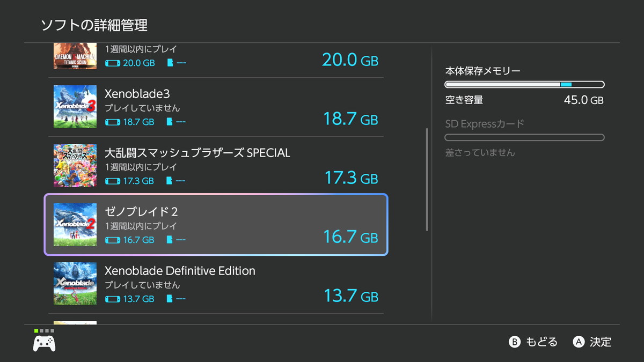Select 大乱闘スマッシュブラザーズ SPECIAL entry
644x362 pixels.
[216, 166]
